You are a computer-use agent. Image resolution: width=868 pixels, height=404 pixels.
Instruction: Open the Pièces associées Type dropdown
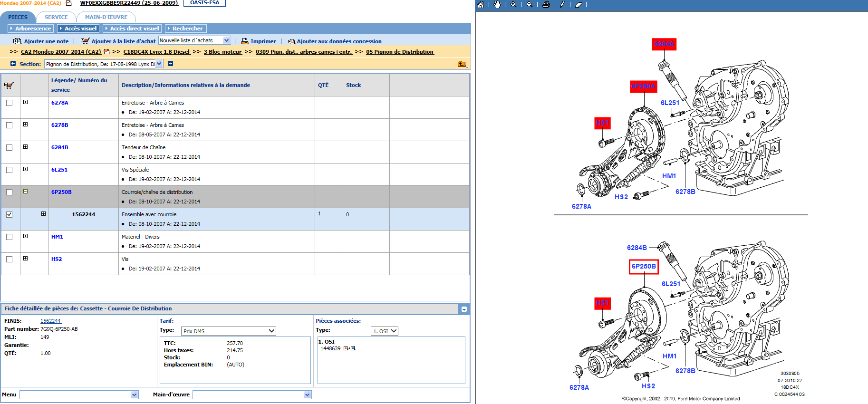(x=384, y=331)
